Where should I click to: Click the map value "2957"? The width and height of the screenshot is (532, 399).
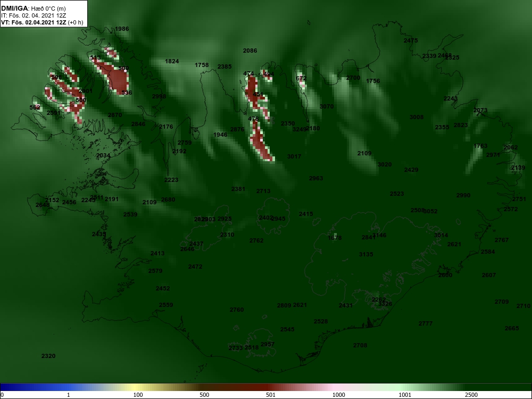(268, 344)
